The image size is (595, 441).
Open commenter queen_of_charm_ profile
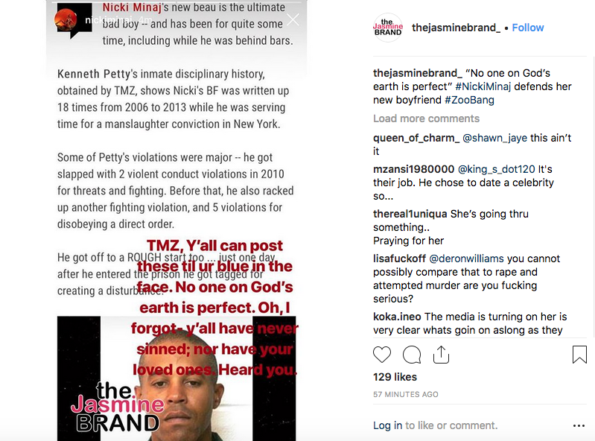(x=416, y=138)
